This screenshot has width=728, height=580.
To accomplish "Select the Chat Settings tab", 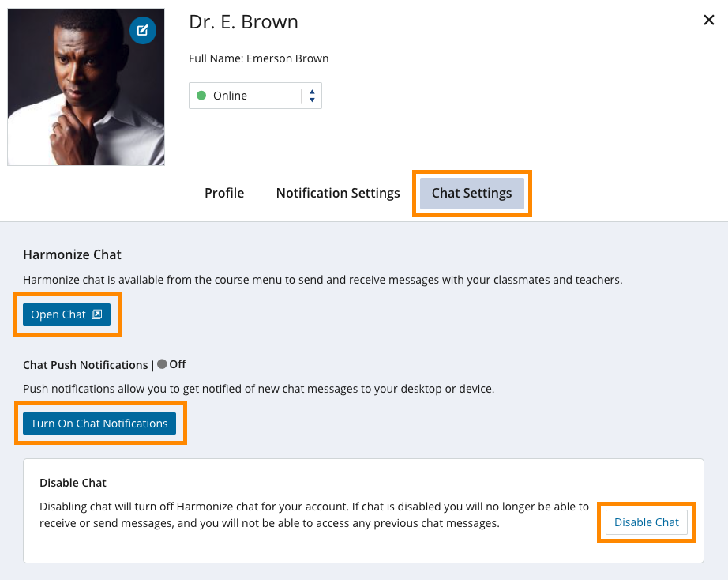I will pos(471,193).
